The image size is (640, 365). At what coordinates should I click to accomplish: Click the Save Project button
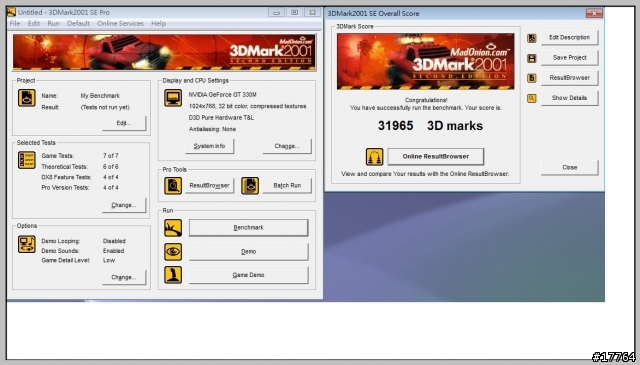click(569, 58)
